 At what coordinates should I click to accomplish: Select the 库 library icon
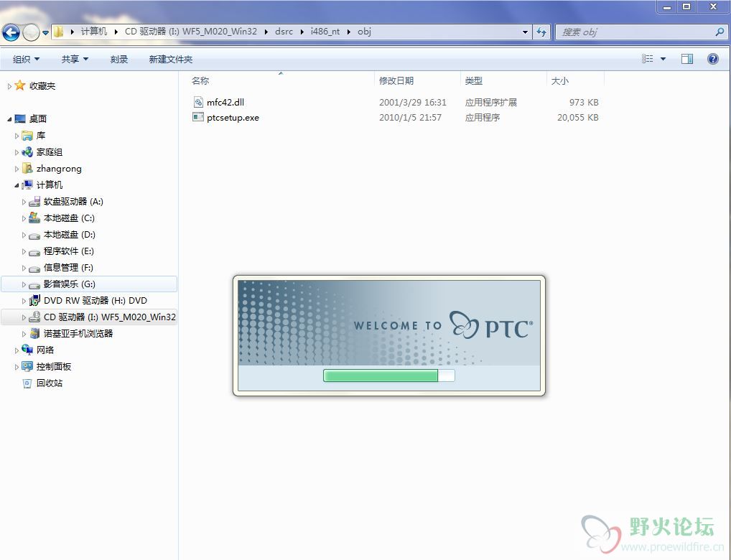[27, 136]
